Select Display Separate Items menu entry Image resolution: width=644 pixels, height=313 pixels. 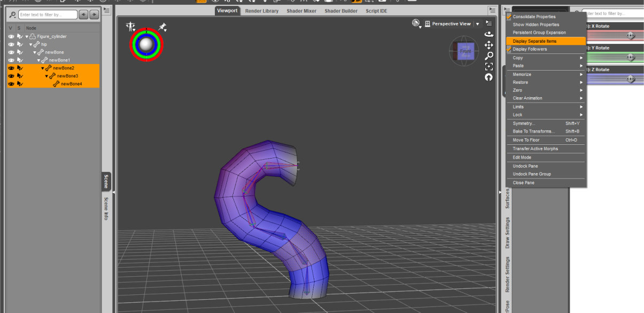pos(546,41)
